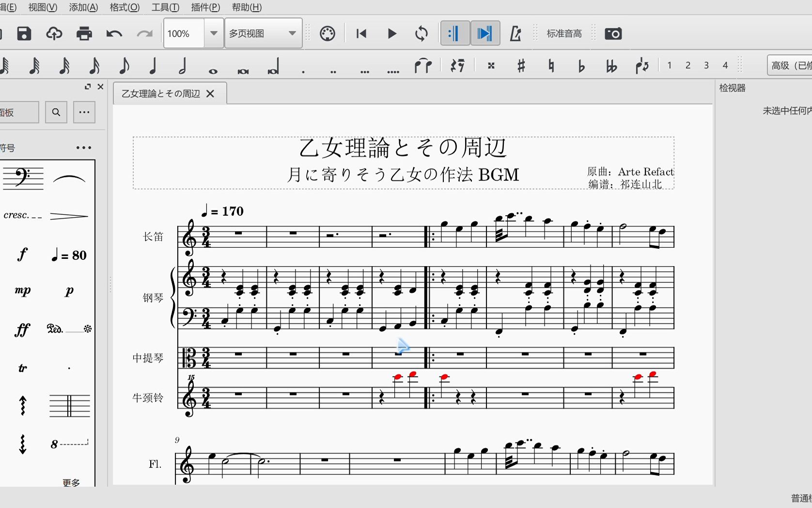Open palette panel more options button

click(x=84, y=112)
